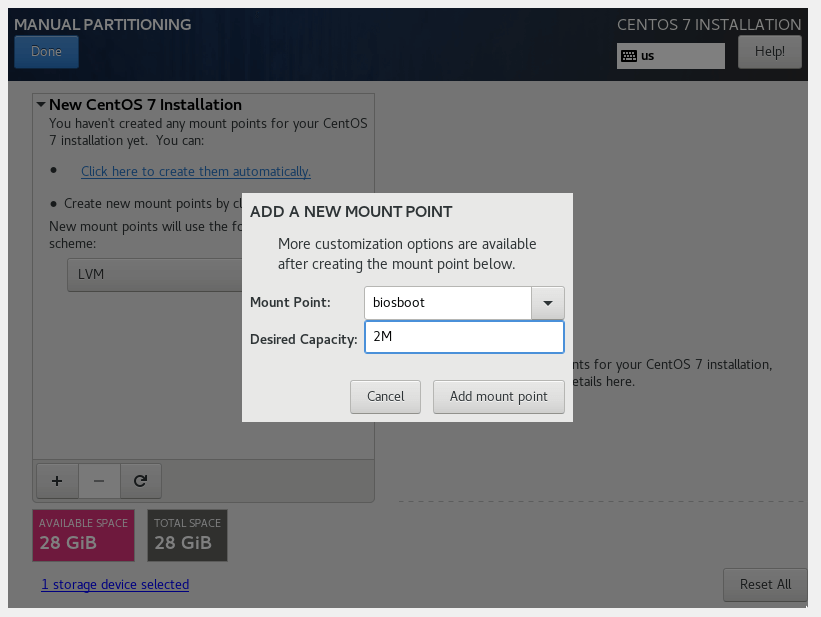This screenshot has height=617, width=821.
Task: Click the pink Available Space box
Action: (x=84, y=535)
